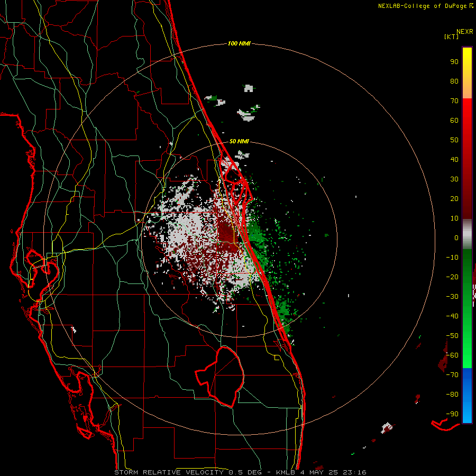This screenshot has width=476, height=476.
Task: Select the positive 70 scale label
Action: 454,101
